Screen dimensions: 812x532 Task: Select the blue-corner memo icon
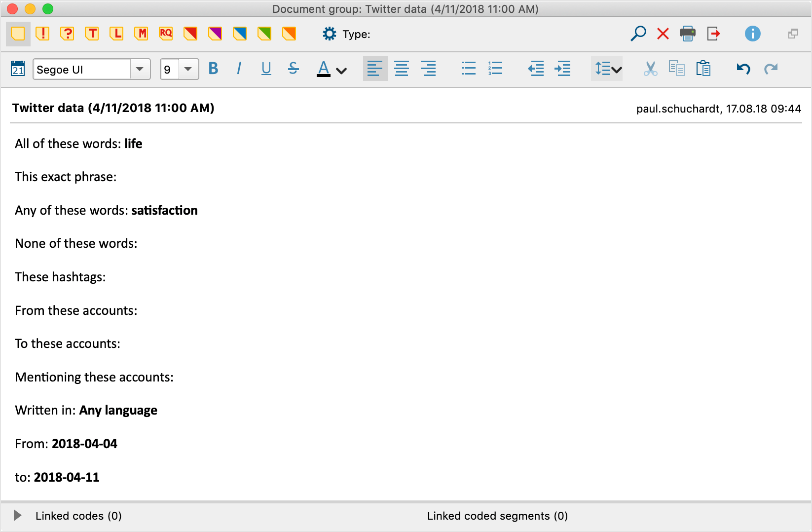tap(240, 34)
